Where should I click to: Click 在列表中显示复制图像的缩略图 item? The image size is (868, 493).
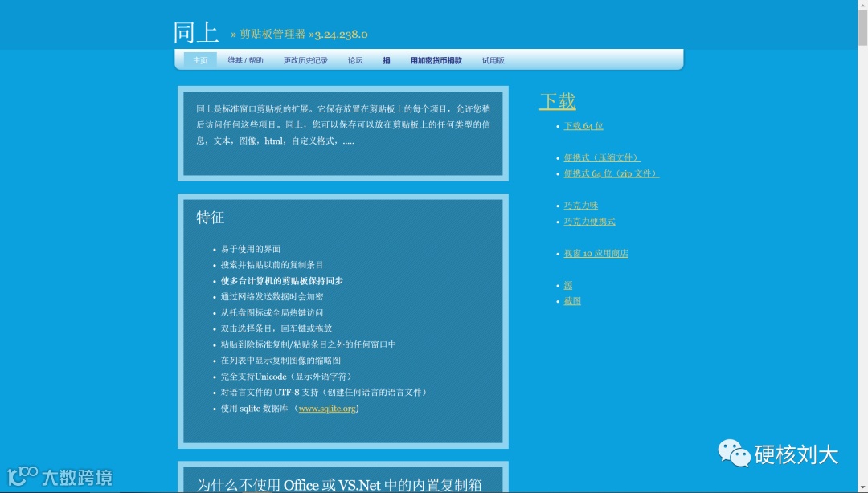(280, 361)
